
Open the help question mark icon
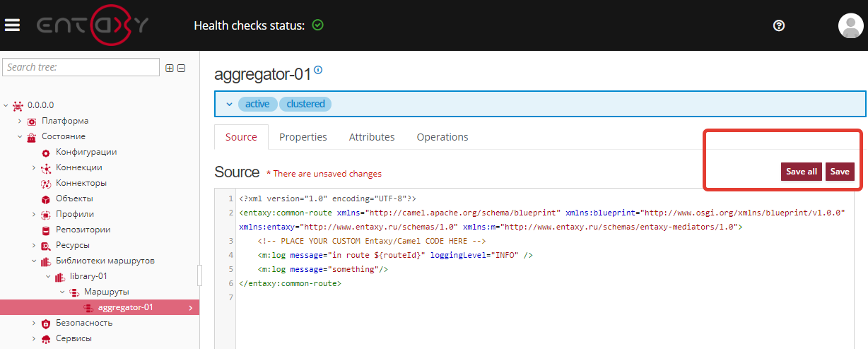point(779,25)
